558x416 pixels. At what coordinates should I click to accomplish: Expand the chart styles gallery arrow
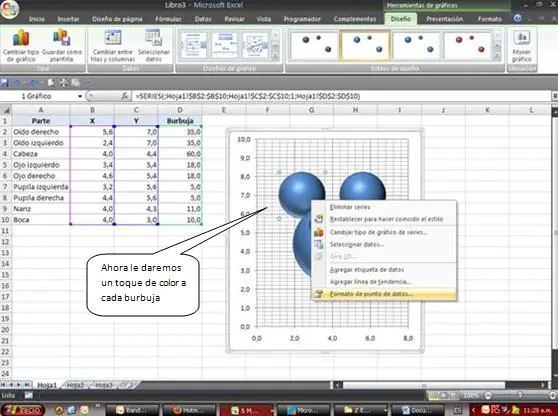click(498, 57)
